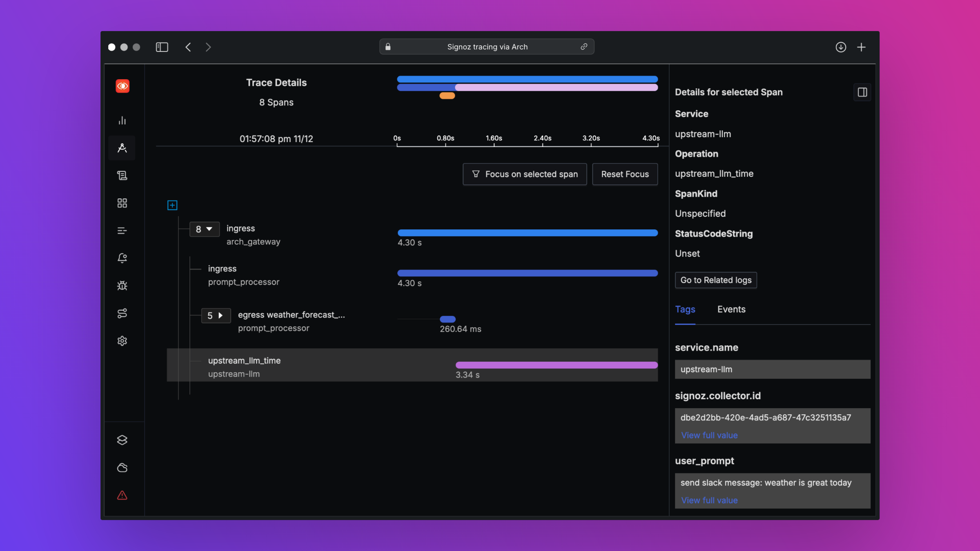Open the Exceptions bug icon

coord(122,286)
